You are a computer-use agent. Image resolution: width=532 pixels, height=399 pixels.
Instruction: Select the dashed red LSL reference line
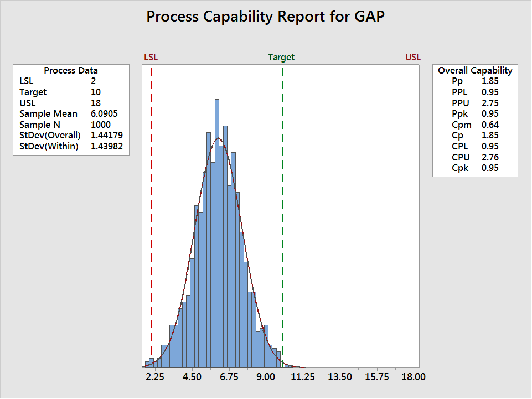point(151,217)
